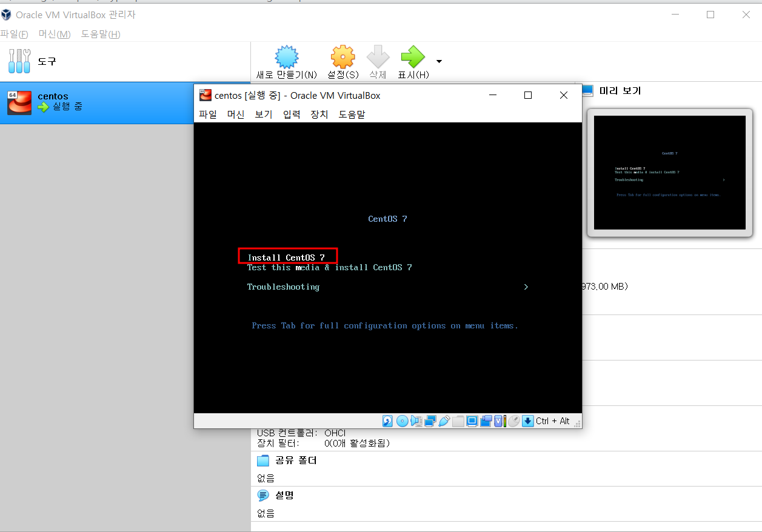Image resolution: width=762 pixels, height=532 pixels.
Task: Click the video recording icon in VM status bar
Action: 486,421
